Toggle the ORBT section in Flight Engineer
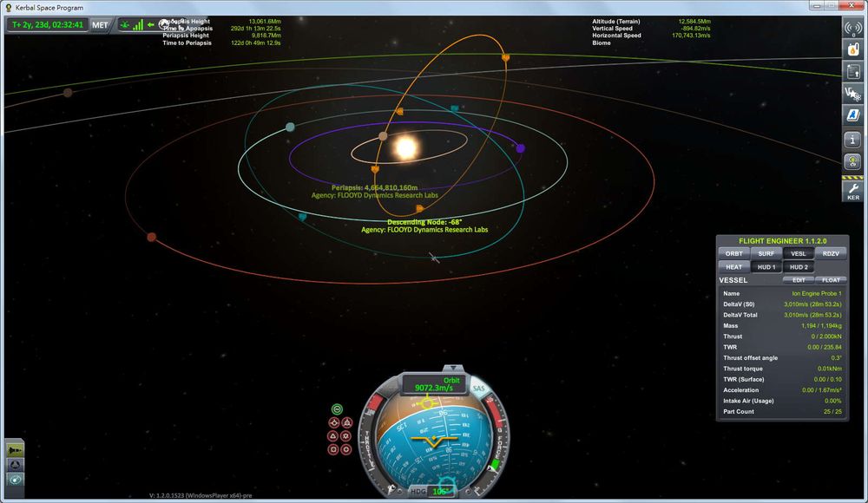This screenshot has width=868, height=503. [x=733, y=253]
